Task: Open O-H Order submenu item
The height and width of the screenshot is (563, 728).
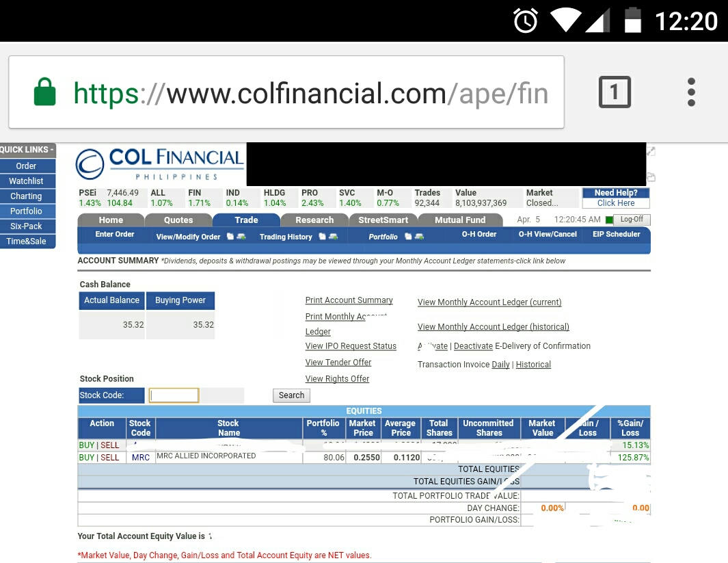Action: click(x=479, y=234)
